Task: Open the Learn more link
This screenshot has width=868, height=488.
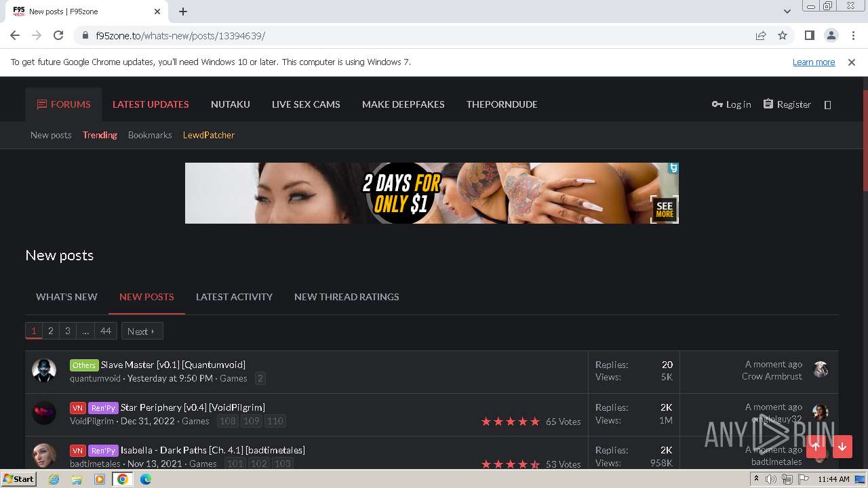Action: (814, 62)
